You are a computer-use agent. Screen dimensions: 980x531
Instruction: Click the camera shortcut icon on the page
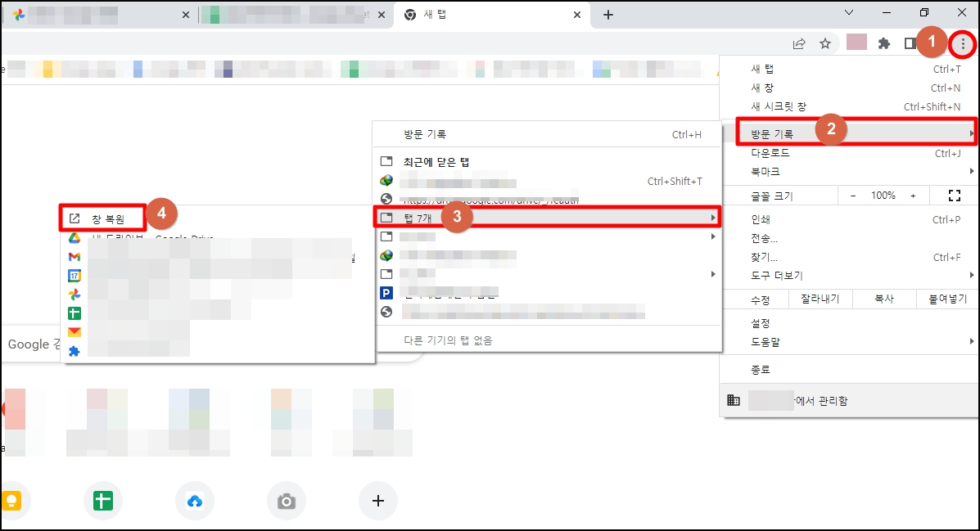tap(286, 501)
